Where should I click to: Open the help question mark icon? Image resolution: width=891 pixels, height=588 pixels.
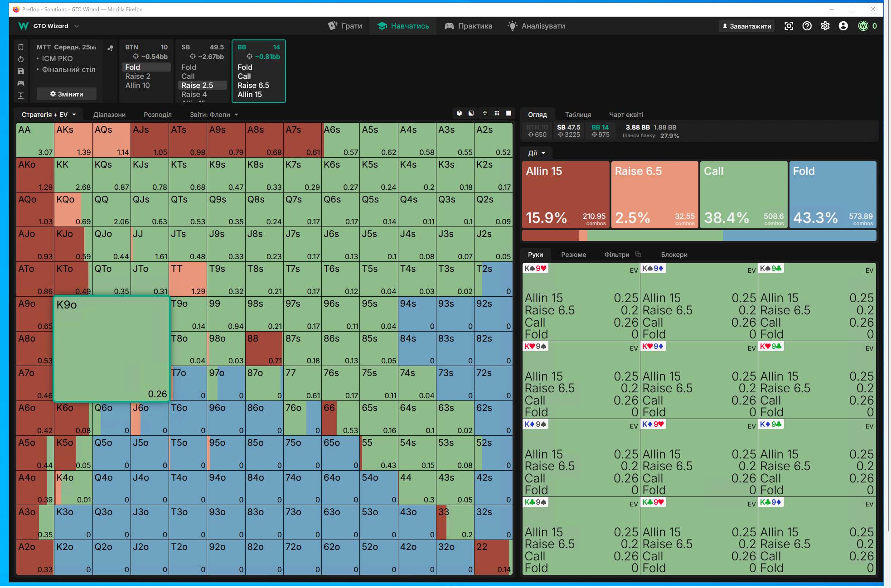click(807, 26)
